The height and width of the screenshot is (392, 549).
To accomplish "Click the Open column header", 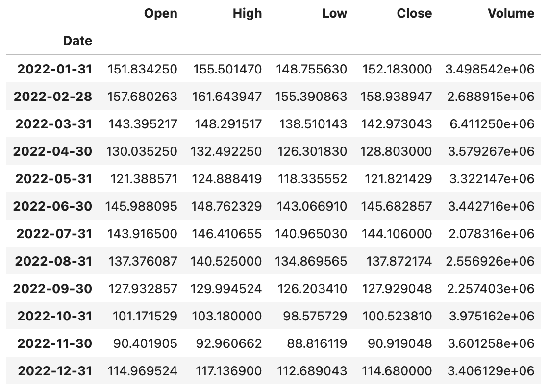I will coord(161,13).
